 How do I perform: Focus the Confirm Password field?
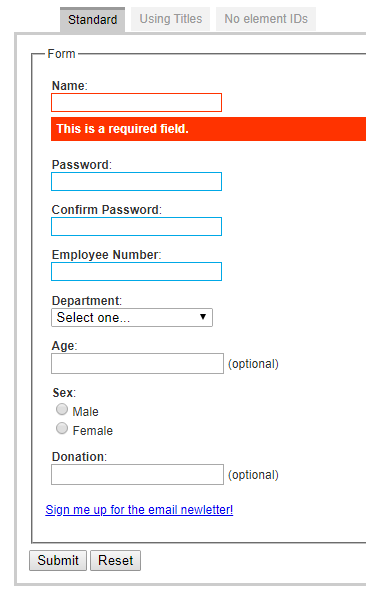[136, 227]
